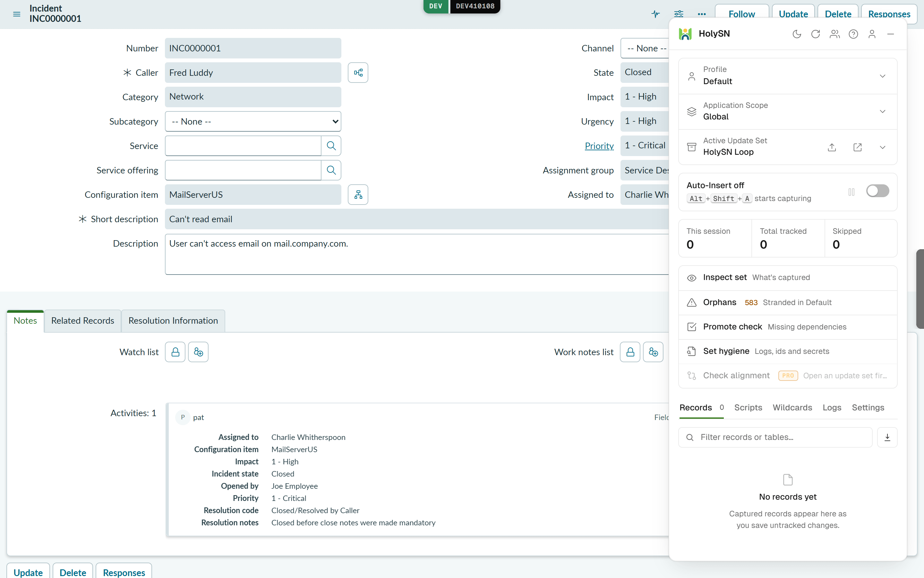Screen dimensions: 924x578
Task: Switch to the Resolution Information tab
Action: point(173,321)
